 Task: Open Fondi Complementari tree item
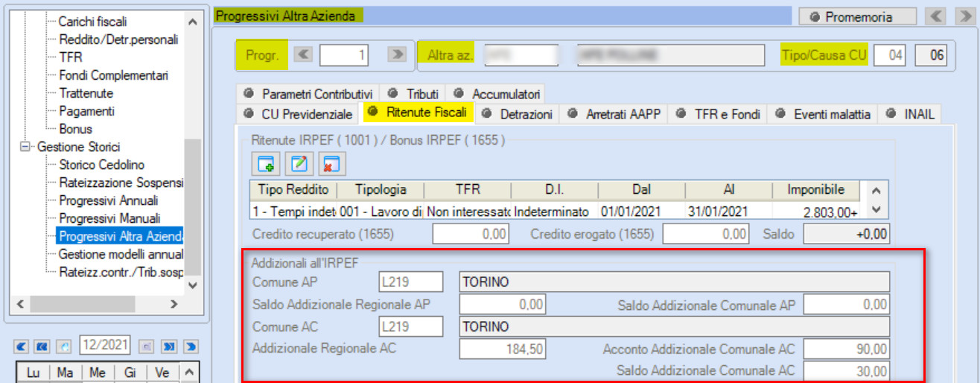click(113, 75)
